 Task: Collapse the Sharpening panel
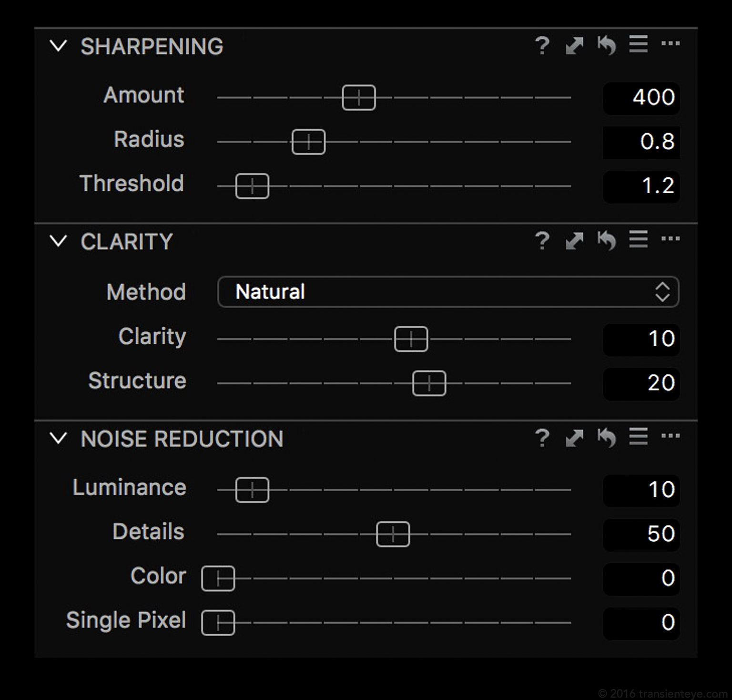[x=58, y=46]
